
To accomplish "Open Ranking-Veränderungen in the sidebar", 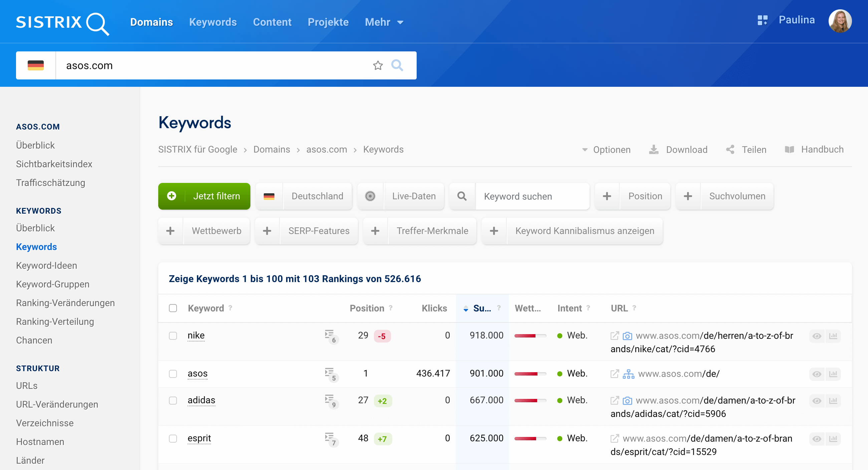I will coord(65,303).
